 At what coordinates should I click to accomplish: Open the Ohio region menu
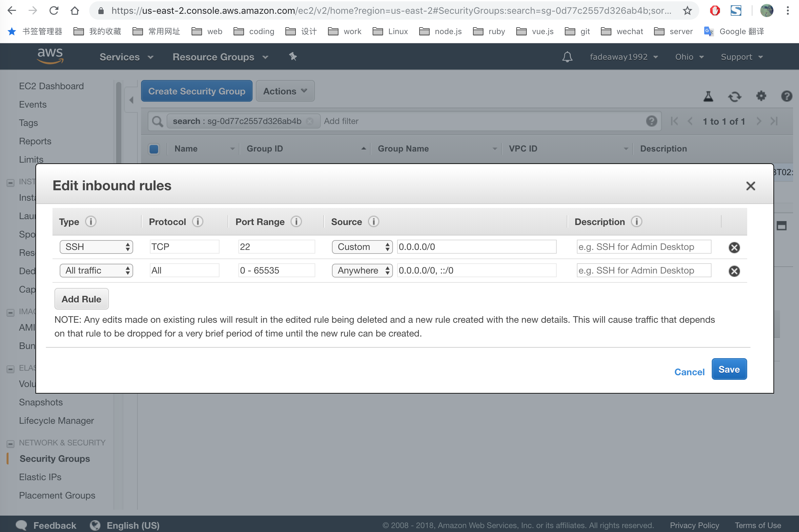(689, 57)
